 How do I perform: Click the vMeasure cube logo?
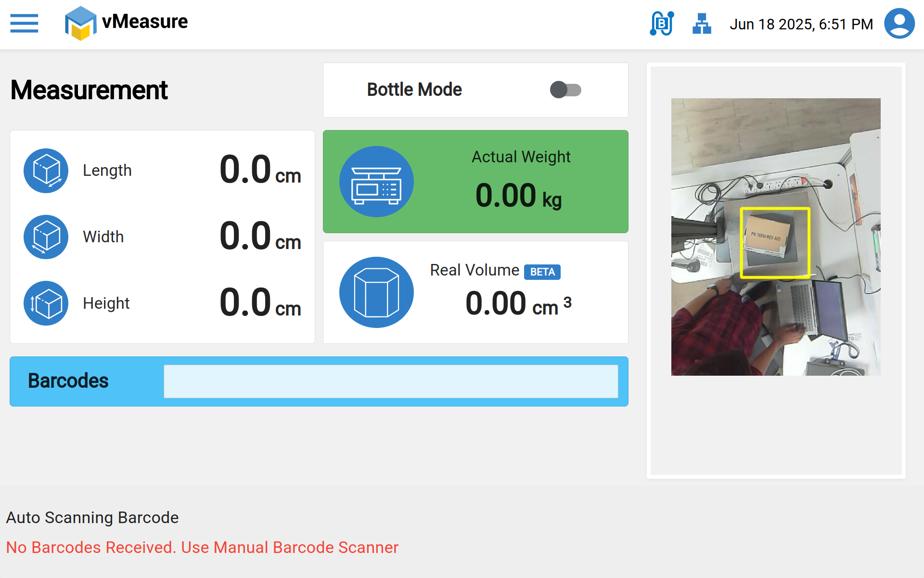click(x=80, y=23)
